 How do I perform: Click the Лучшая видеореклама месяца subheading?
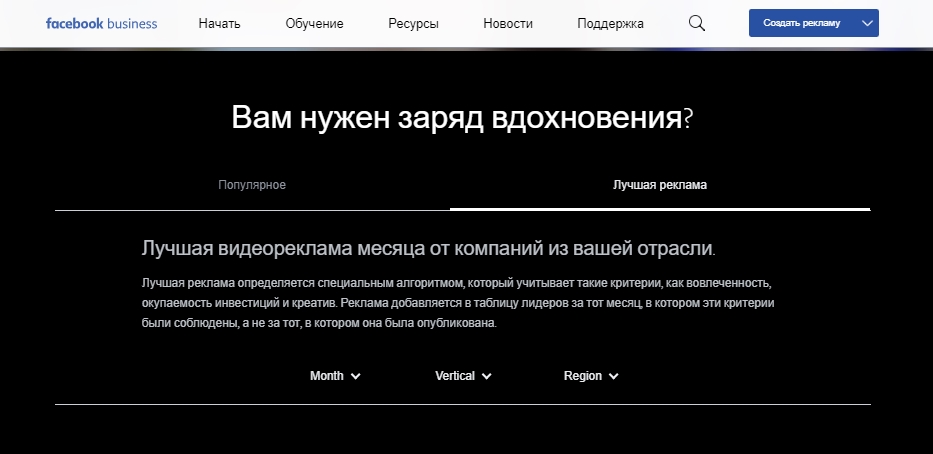[429, 248]
